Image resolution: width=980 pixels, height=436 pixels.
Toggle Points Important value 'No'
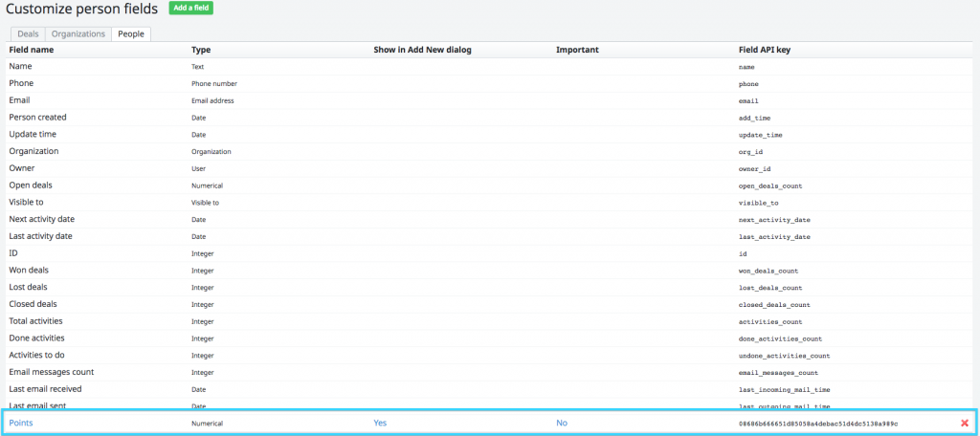[562, 423]
